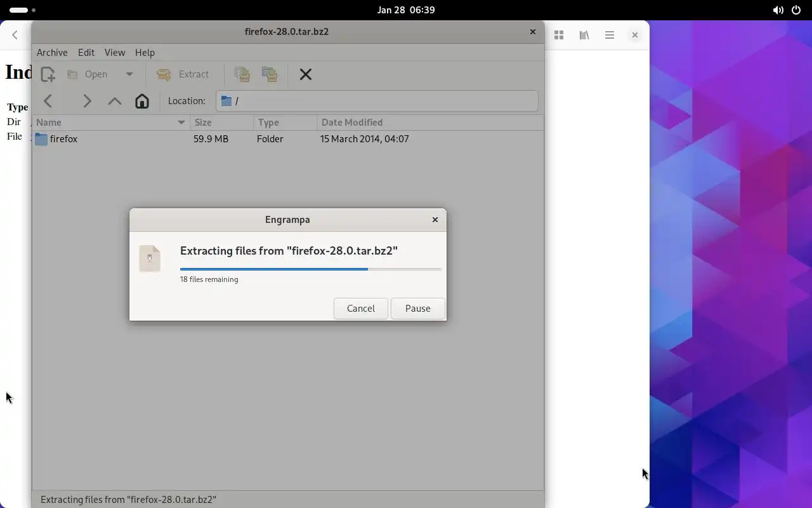Screen dimensions: 812x508
Task: Go up one level with the up arrow
Action: 115,101
